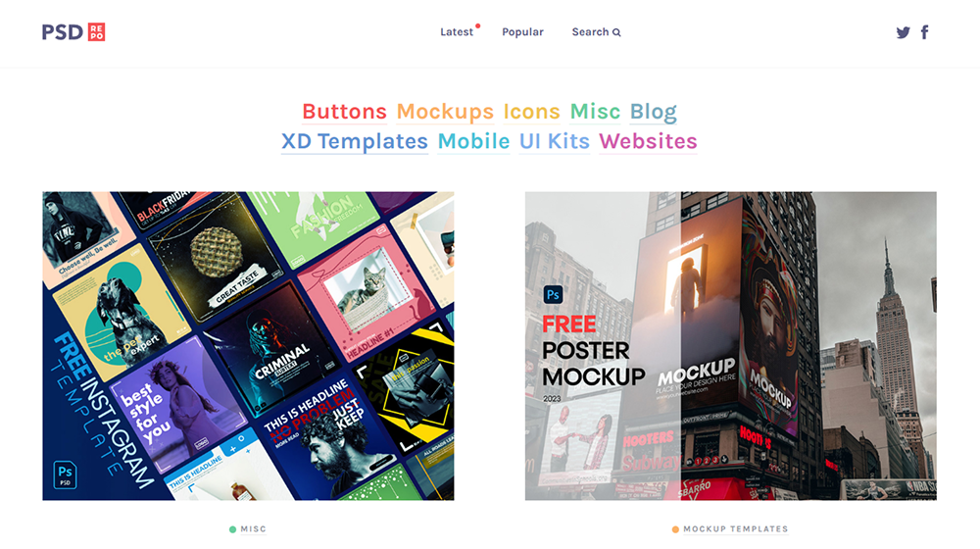980x549 pixels.
Task: Open the Popular menu item
Action: point(522,32)
